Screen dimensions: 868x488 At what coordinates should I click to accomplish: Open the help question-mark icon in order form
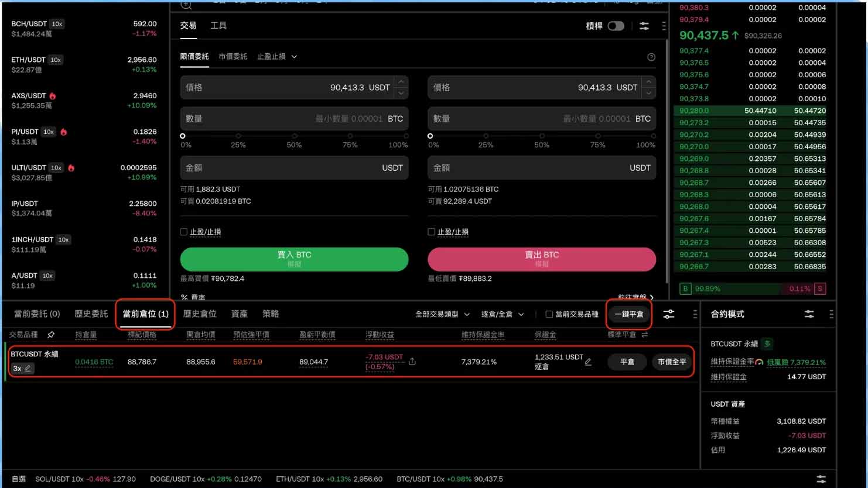[651, 57]
